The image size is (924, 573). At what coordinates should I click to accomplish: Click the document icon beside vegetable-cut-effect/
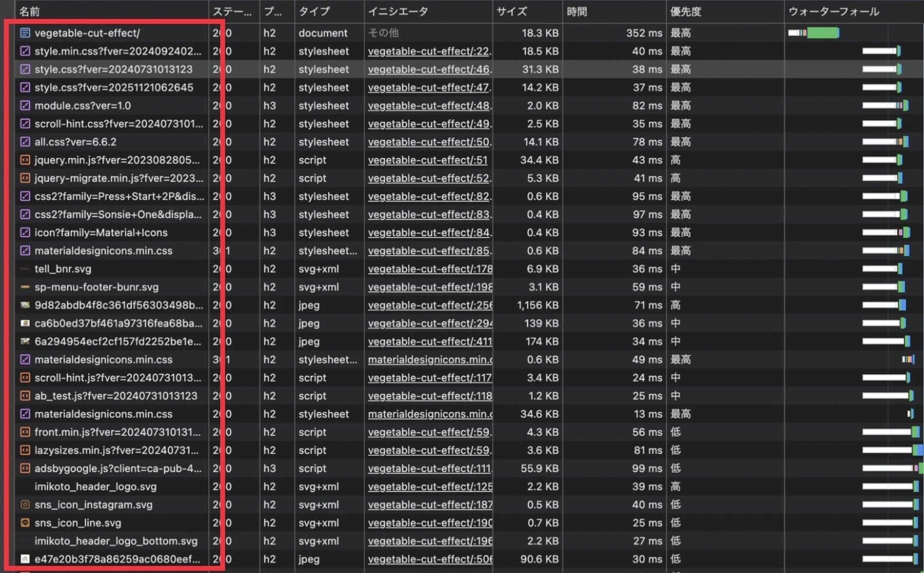click(25, 33)
